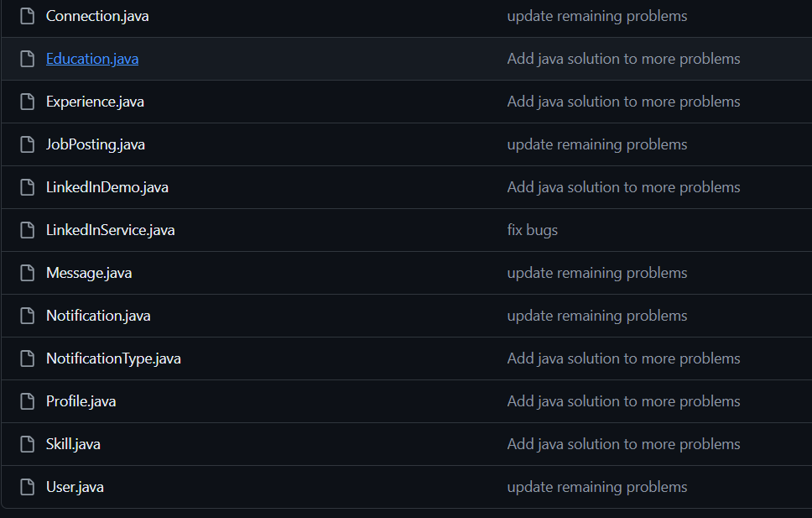Click the file icon for LinkedInService.java
Viewport: 812px width, 518px height.
pos(28,230)
